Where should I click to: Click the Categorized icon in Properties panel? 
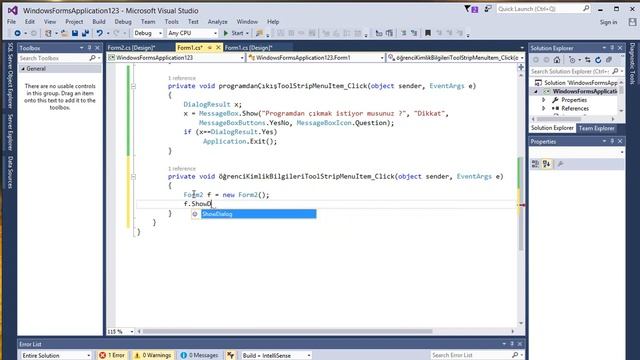click(x=536, y=164)
